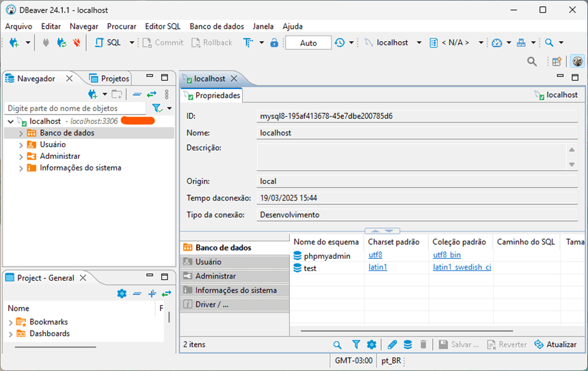The image size is (588, 371).
Task: Open the localhost active connection selector
Action: point(392,43)
